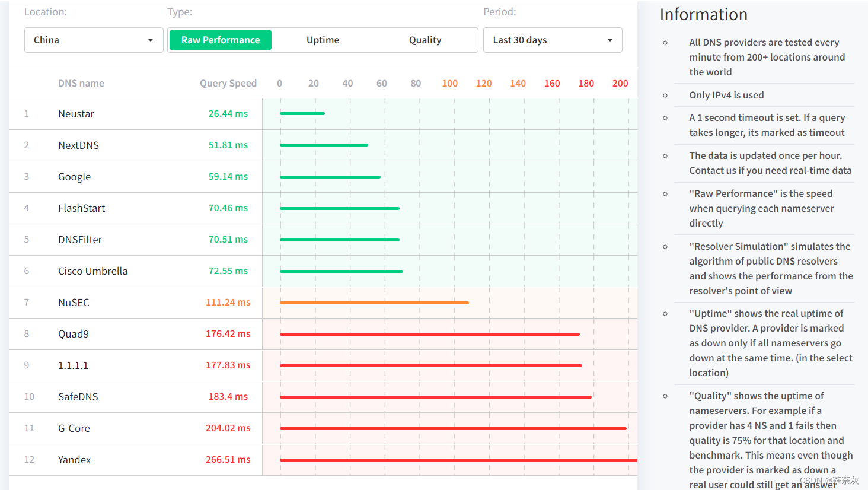Click the 183.4 ms query speed value
The height and width of the screenshot is (490, 868).
[228, 396]
